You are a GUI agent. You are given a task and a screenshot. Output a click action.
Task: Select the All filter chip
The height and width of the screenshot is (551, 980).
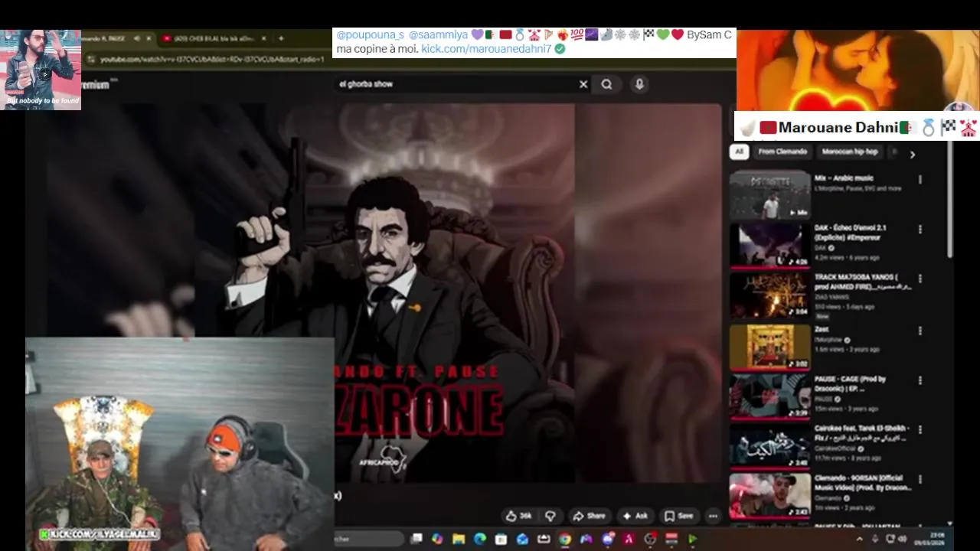(739, 152)
